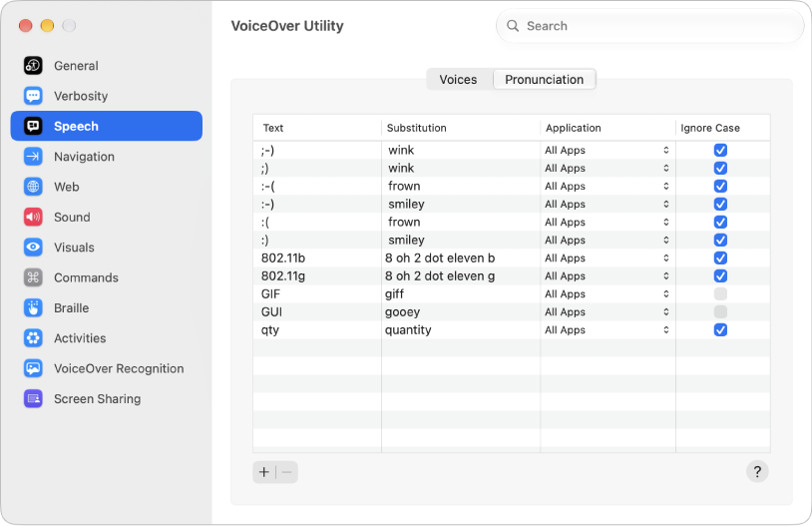Toggle Ignore Case for :-( frown row

click(x=720, y=186)
